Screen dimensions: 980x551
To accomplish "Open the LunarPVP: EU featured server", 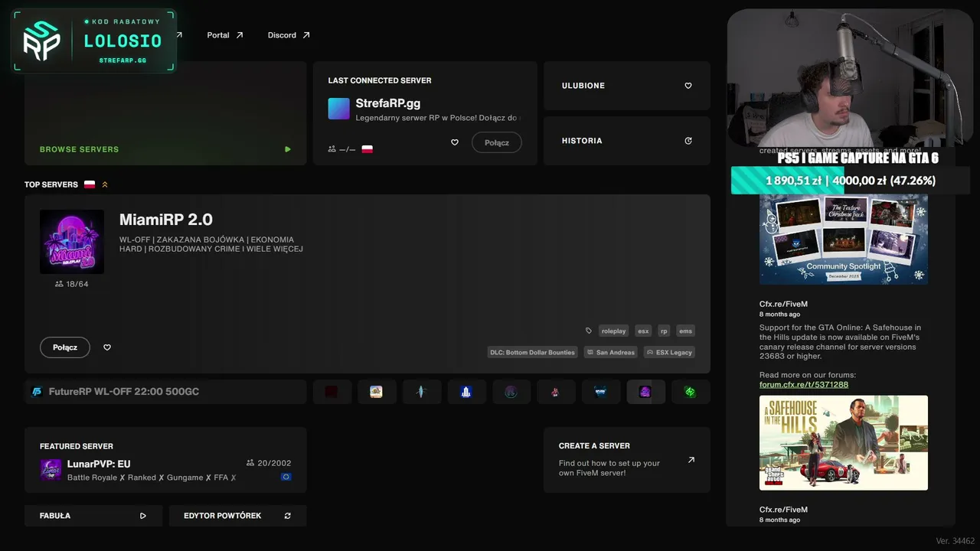I will (165, 460).
